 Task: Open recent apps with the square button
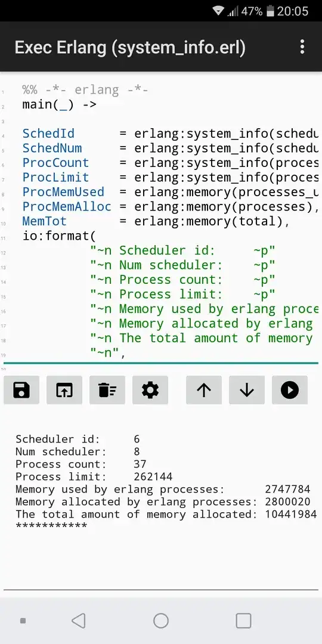(x=243, y=621)
